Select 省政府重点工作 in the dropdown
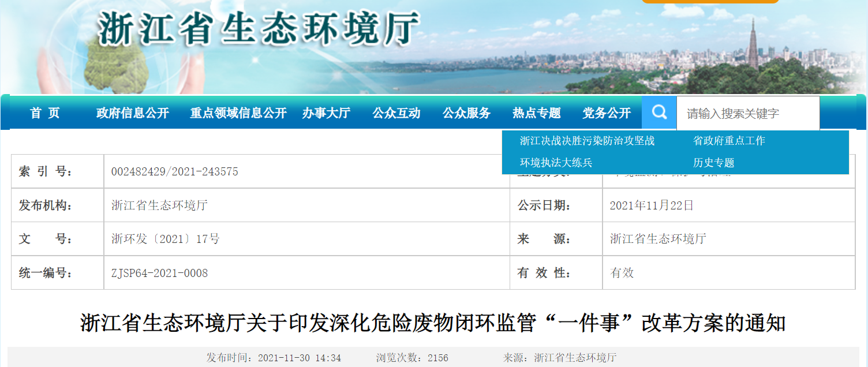This screenshot has height=367, width=868. [729, 141]
